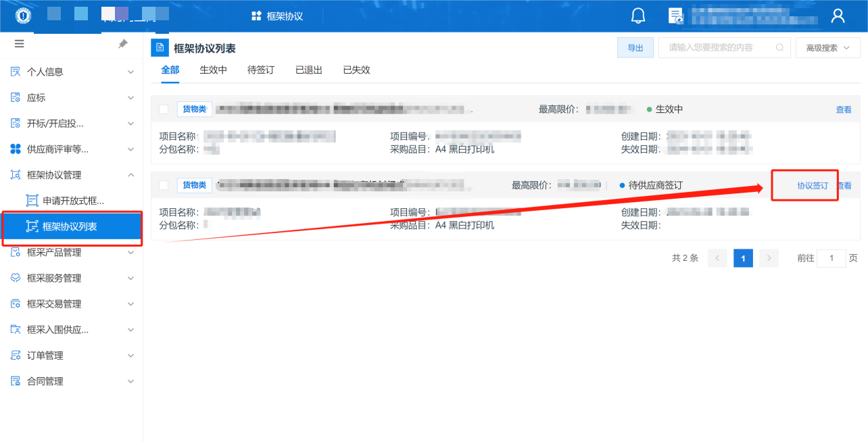Viewport: 868px width, 442px height.
Task: Switch to the 已失效 tab
Action: pyautogui.click(x=356, y=70)
